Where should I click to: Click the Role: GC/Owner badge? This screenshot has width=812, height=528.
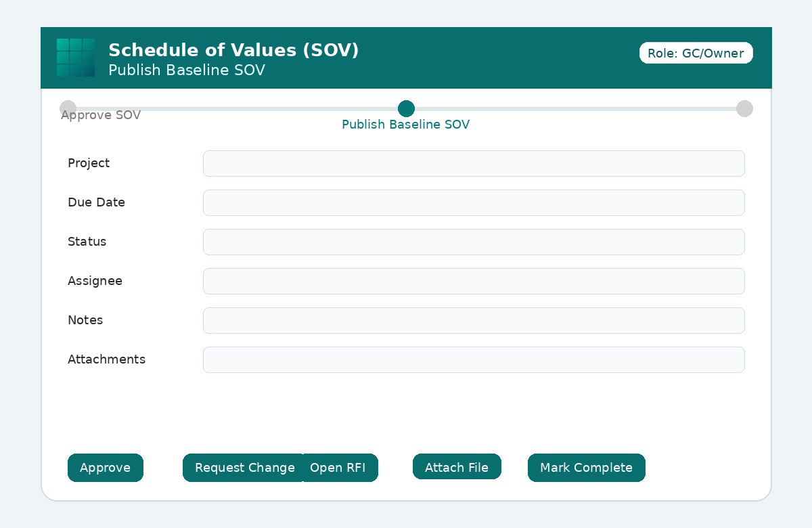[696, 53]
